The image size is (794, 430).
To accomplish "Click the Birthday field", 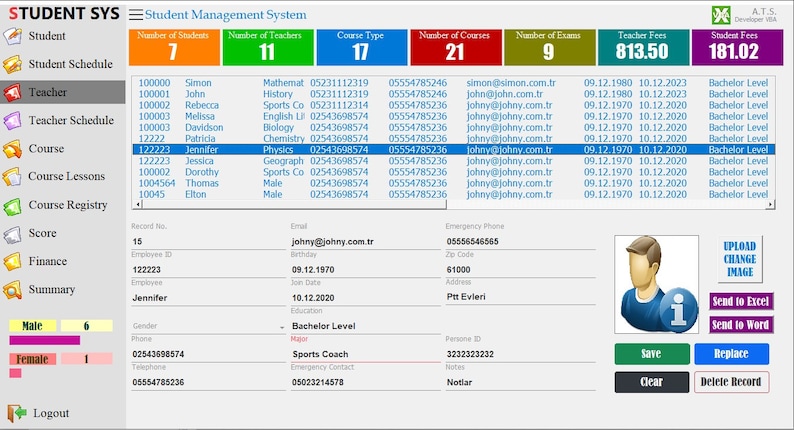I will [x=365, y=269].
